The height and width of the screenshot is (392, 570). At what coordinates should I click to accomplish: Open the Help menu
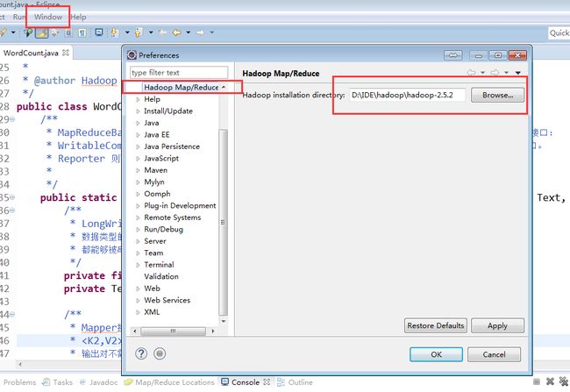(79, 17)
